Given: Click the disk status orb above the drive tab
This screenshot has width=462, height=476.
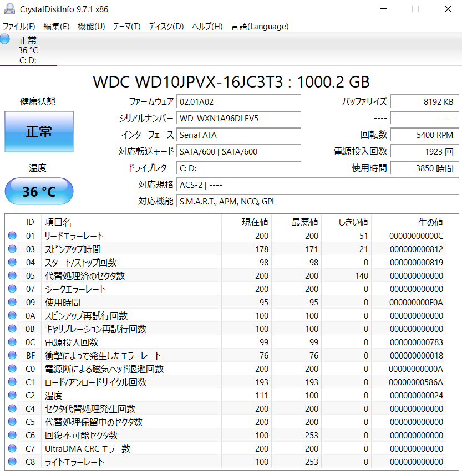Looking at the screenshot, I should (x=5, y=39).
